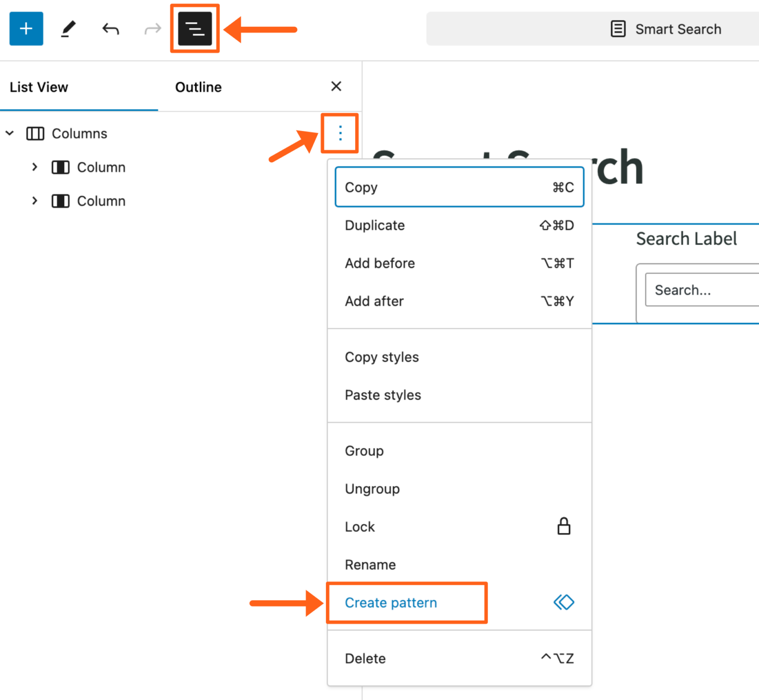The width and height of the screenshot is (759, 700).
Task: Choose Duplicate from the options menu
Action: [374, 226]
